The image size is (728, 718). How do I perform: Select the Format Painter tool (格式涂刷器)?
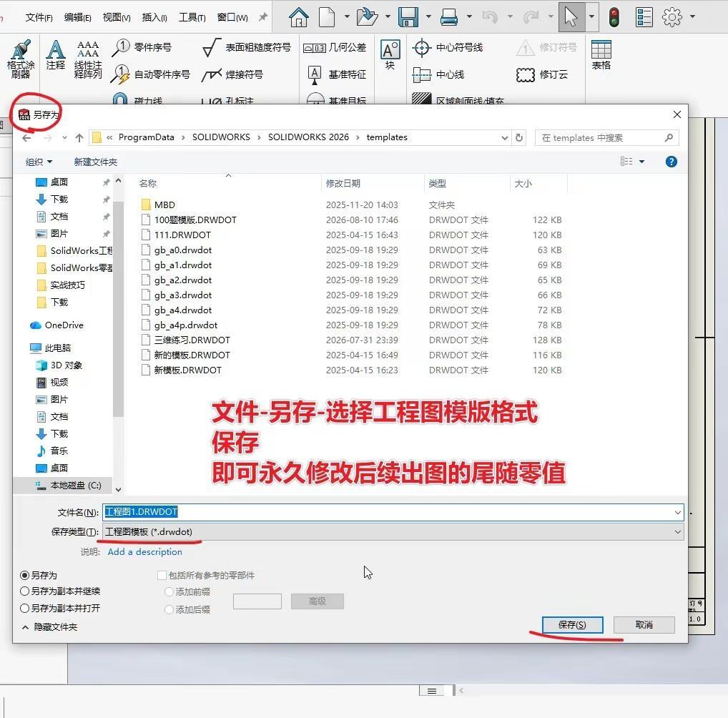tap(21, 59)
